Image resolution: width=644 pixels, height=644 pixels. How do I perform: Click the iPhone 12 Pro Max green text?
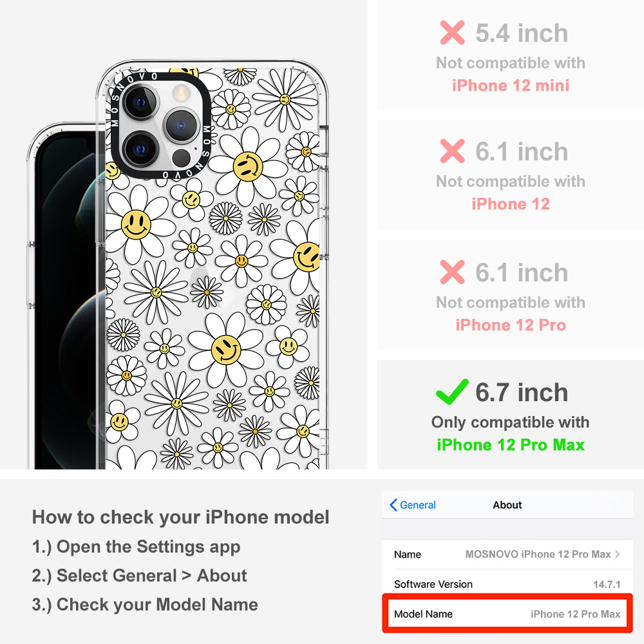511,445
